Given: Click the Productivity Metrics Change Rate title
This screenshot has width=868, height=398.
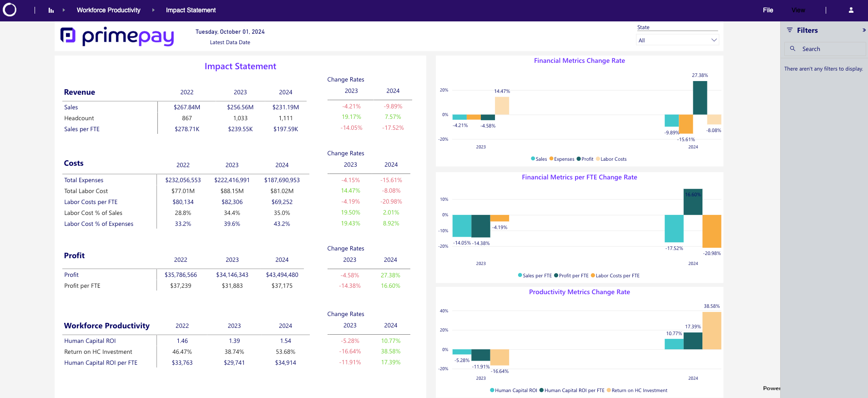Looking at the screenshot, I should (580, 292).
